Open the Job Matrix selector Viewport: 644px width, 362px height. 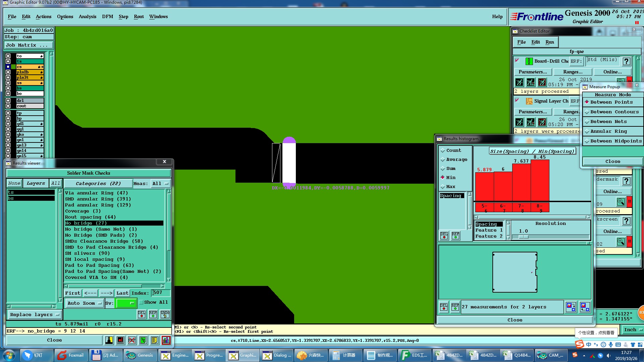29,45
